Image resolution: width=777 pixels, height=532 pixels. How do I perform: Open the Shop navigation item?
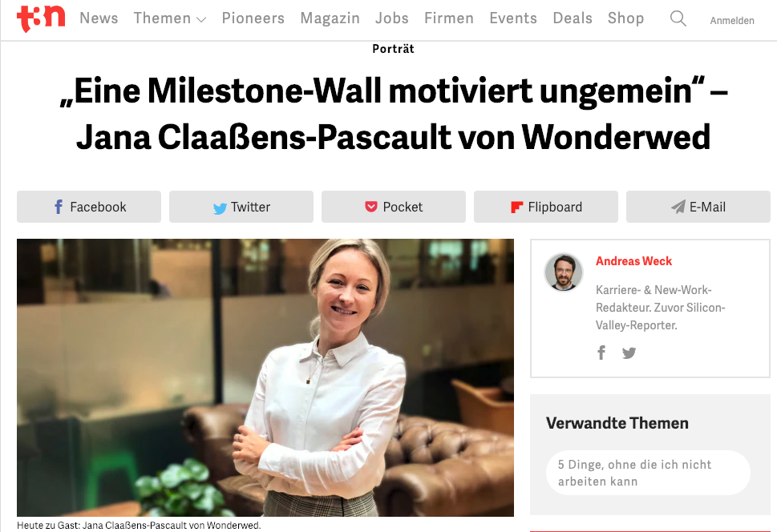[x=626, y=18]
